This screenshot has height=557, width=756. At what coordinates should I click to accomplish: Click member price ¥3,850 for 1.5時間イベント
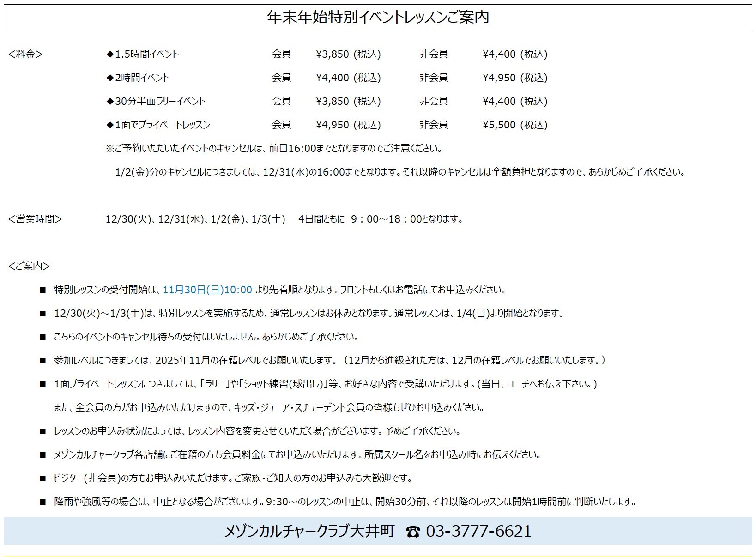click(x=333, y=54)
